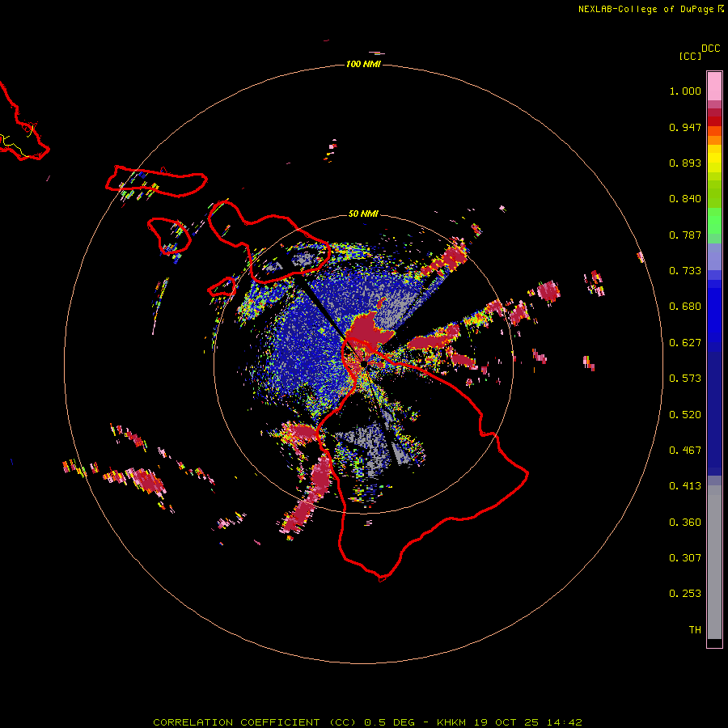Click the NEXLAB-College of DuPage credit text
This screenshot has width=728, height=728.
pos(651,9)
